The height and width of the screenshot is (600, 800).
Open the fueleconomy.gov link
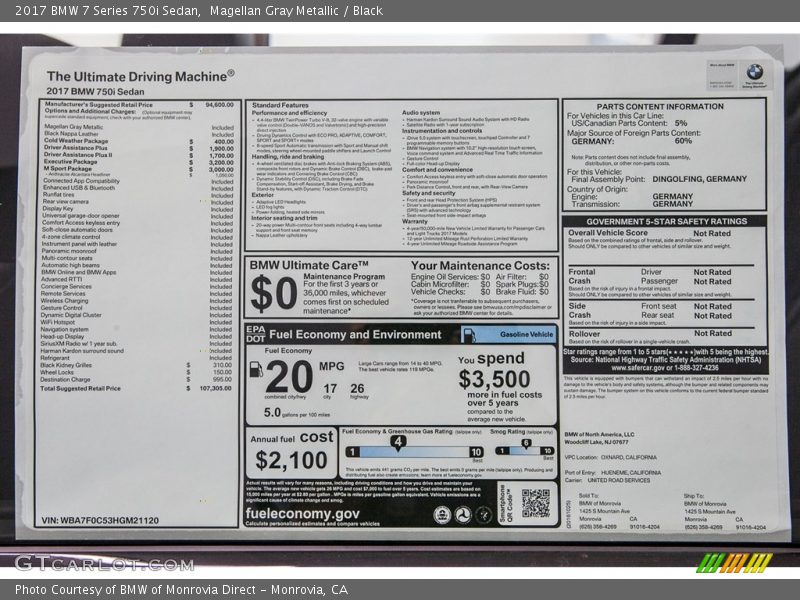tap(302, 513)
